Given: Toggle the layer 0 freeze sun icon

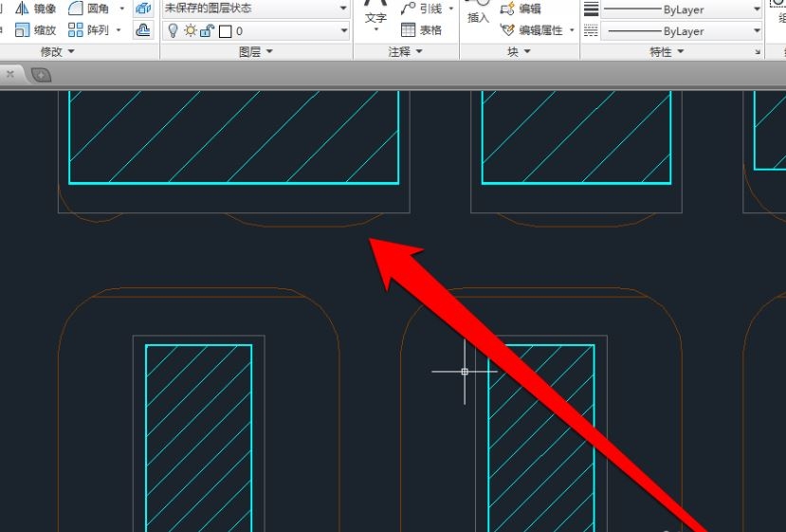Looking at the screenshot, I should point(191,31).
